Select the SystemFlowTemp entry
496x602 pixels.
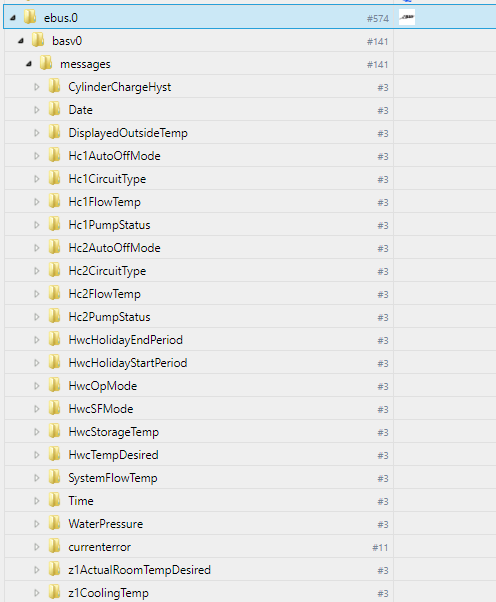click(x=113, y=478)
